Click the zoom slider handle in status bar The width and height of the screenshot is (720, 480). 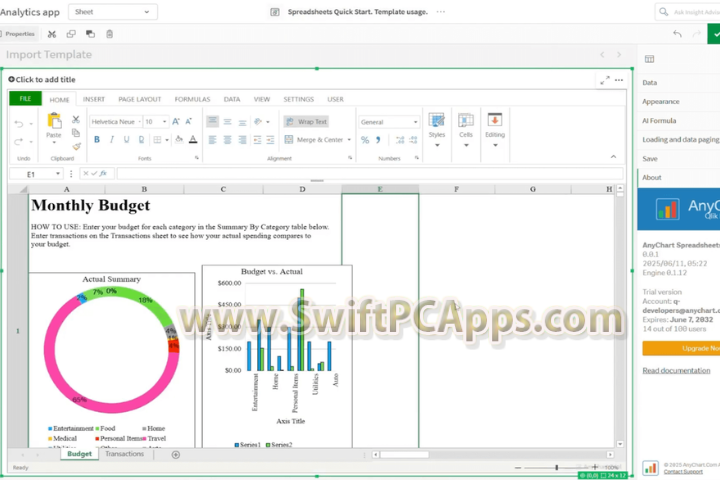[557, 467]
